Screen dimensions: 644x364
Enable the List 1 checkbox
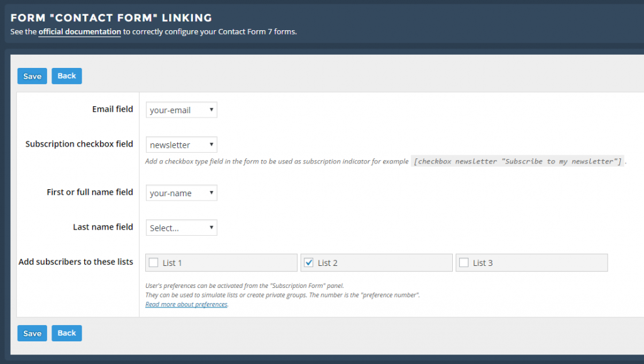point(153,263)
